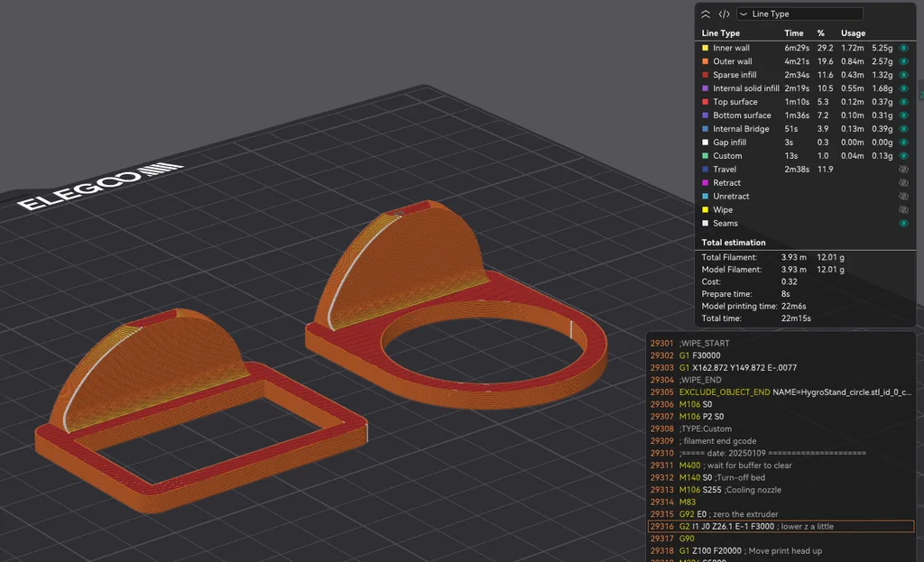
Task: Toggle Top surface visibility eye icon
Action: point(903,102)
